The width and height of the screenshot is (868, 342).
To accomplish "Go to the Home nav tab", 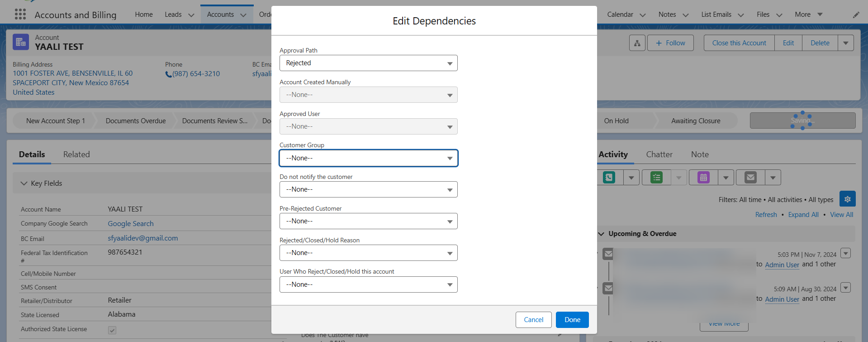I will click(x=144, y=14).
